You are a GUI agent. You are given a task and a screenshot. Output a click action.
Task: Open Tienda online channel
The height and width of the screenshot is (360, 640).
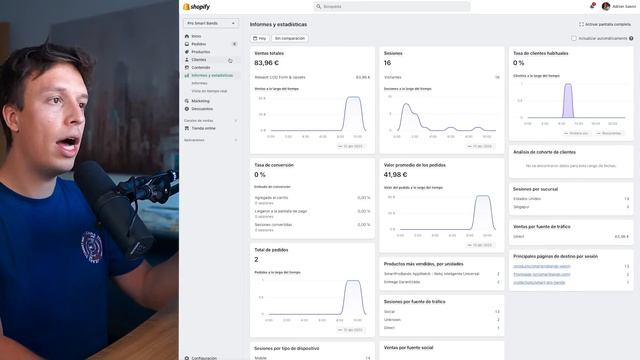click(x=204, y=128)
